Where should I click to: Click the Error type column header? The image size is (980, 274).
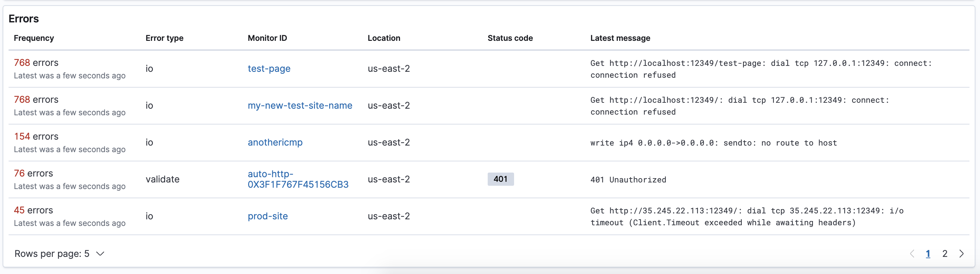point(164,38)
